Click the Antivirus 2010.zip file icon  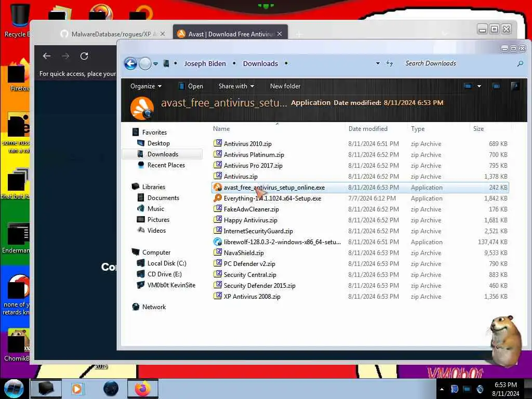(218, 143)
